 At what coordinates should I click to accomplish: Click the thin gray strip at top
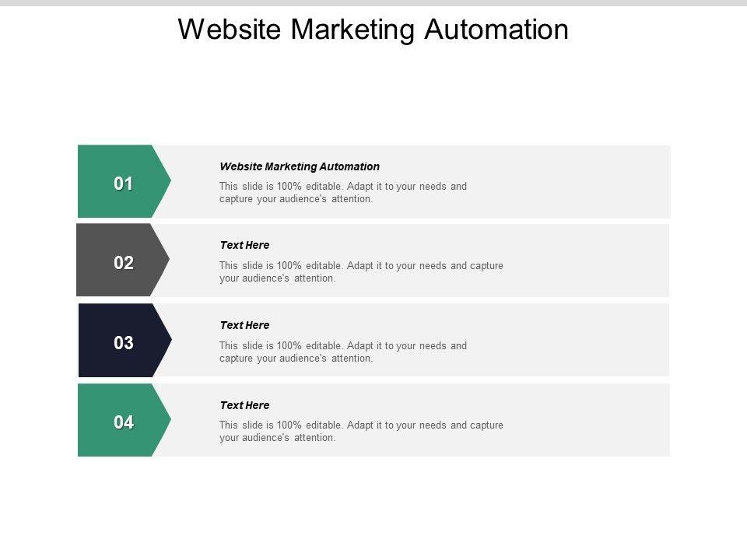point(373,3)
